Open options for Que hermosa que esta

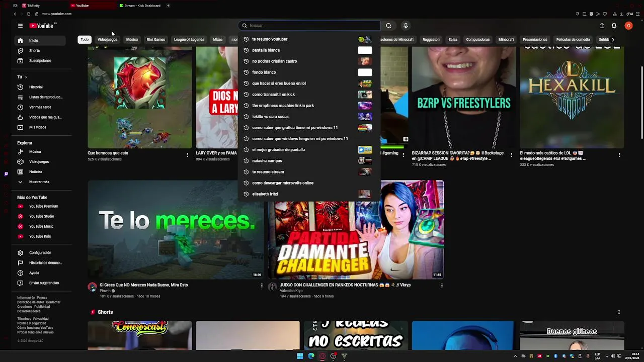[x=187, y=155]
